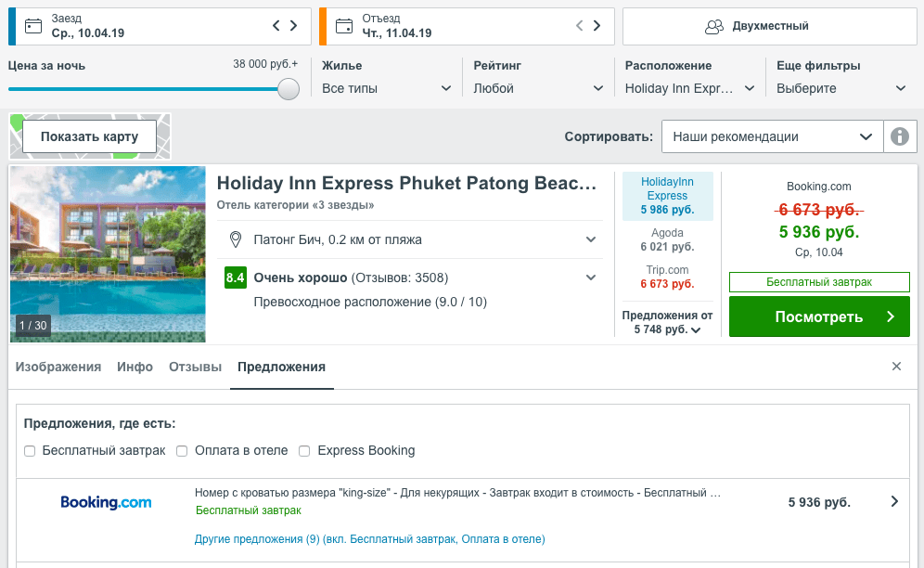The width and height of the screenshot is (924, 568).
Task: Go to previous check-out date arrow
Action: click(x=579, y=25)
